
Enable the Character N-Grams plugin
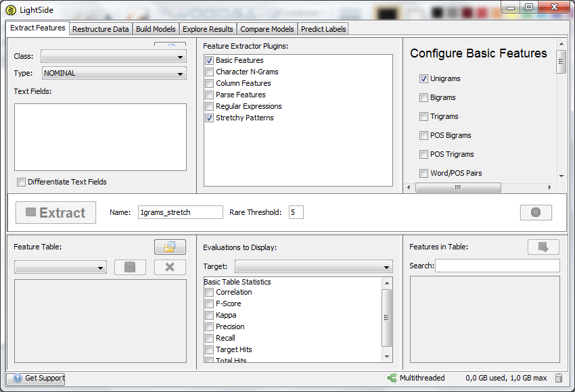[210, 72]
